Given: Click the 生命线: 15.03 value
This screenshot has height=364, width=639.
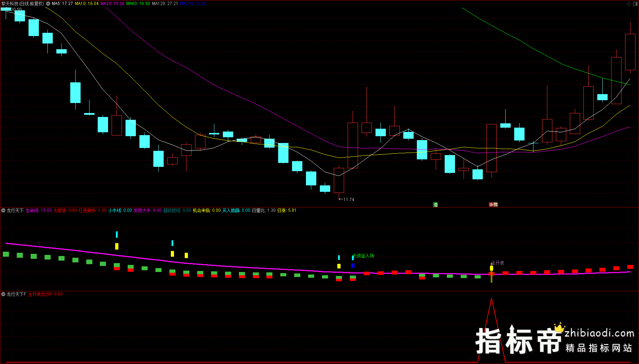Looking at the screenshot, I should coord(39,210).
